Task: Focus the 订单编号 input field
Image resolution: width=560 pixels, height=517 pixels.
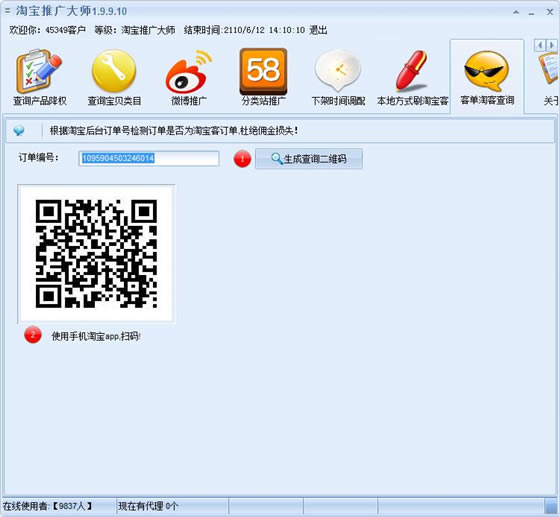Action: pos(149,158)
